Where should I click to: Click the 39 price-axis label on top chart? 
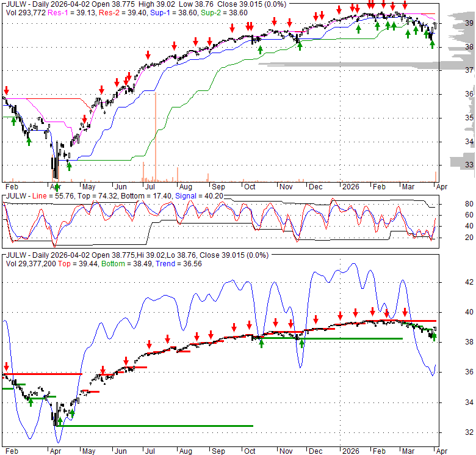coord(469,23)
